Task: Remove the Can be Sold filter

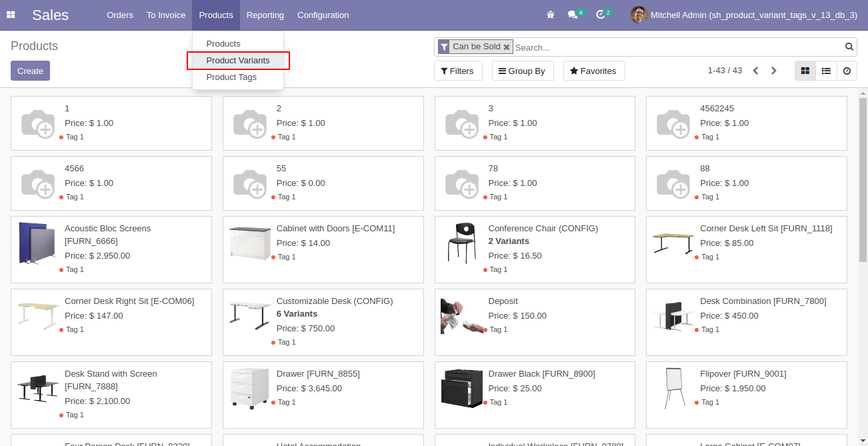Action: [x=507, y=47]
